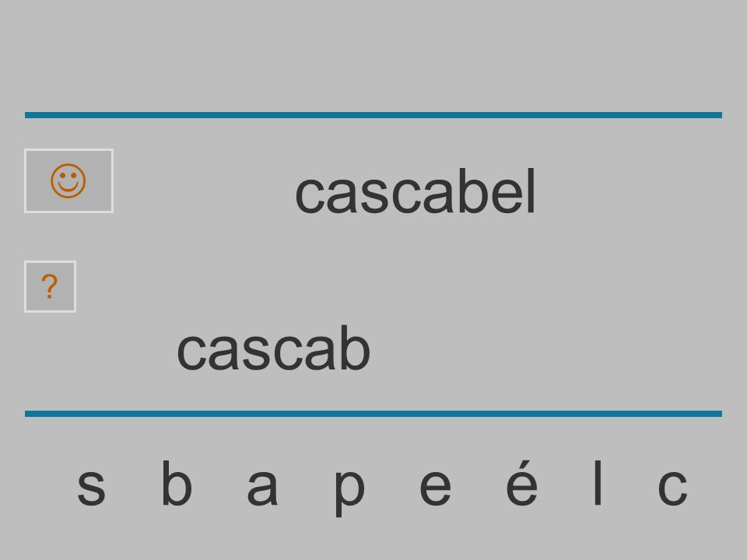The height and width of the screenshot is (560, 747).
Task: Click the first 'c' of cascabel
Action: (x=309, y=195)
